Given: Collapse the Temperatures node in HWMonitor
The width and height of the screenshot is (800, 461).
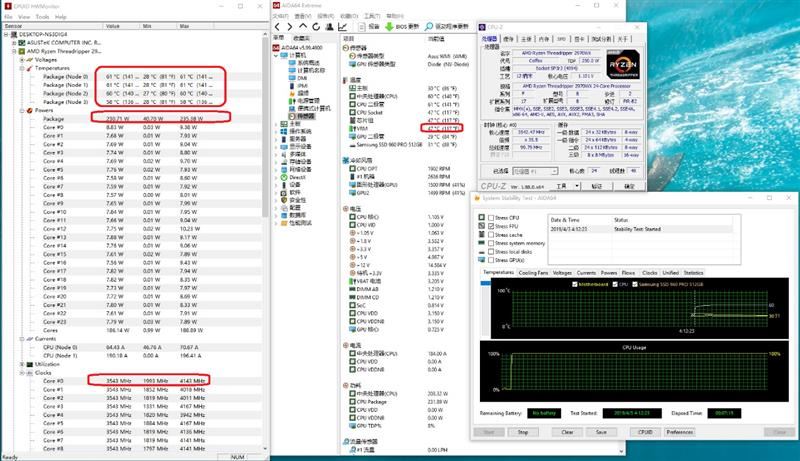Looking at the screenshot, I should point(22,68).
